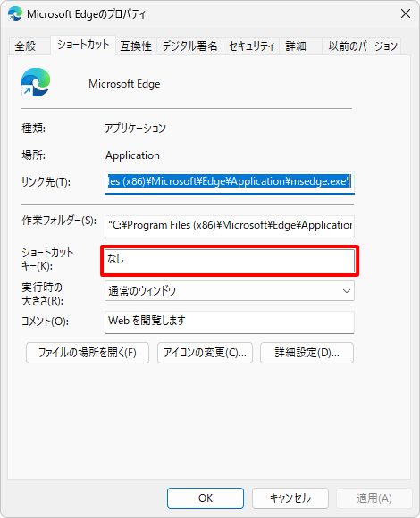Click the コメント field with Web を閲覧します
The image size is (420, 518).
click(230, 322)
